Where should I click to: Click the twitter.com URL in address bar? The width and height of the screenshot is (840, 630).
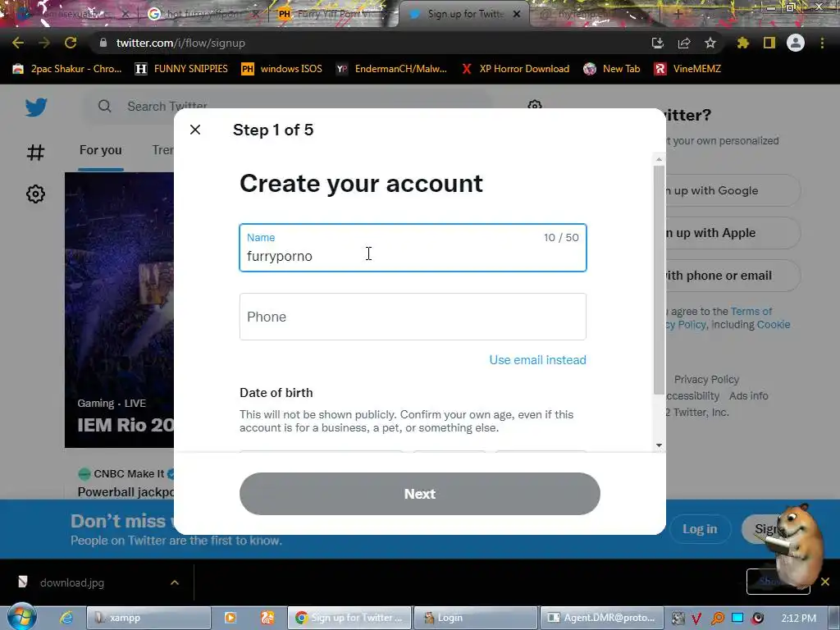point(180,43)
